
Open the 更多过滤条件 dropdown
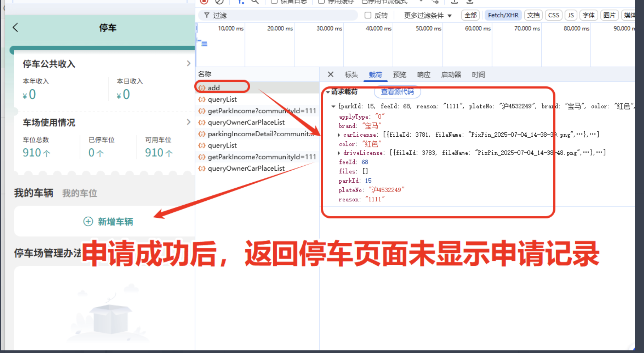[428, 15]
